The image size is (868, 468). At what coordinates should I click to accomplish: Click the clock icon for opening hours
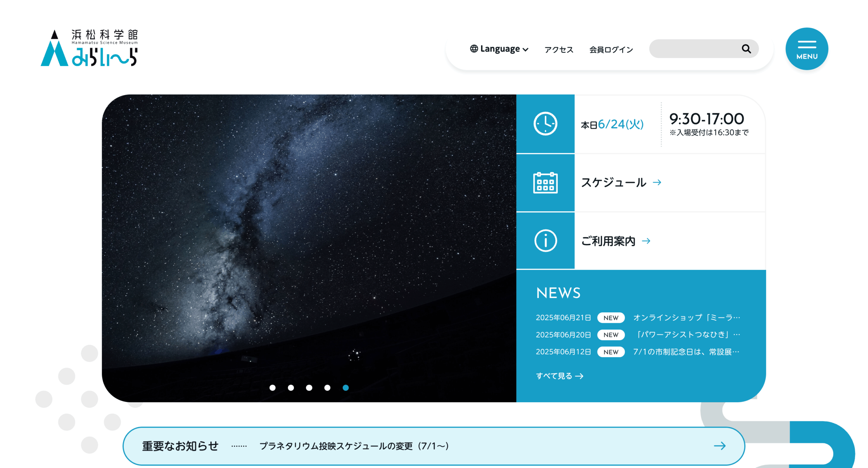click(545, 123)
